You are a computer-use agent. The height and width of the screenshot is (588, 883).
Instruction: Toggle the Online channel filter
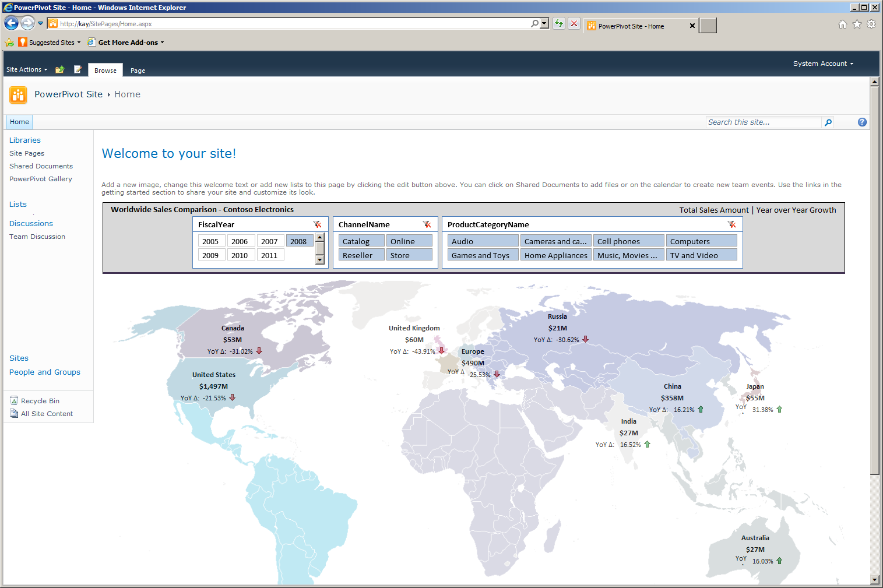click(409, 241)
